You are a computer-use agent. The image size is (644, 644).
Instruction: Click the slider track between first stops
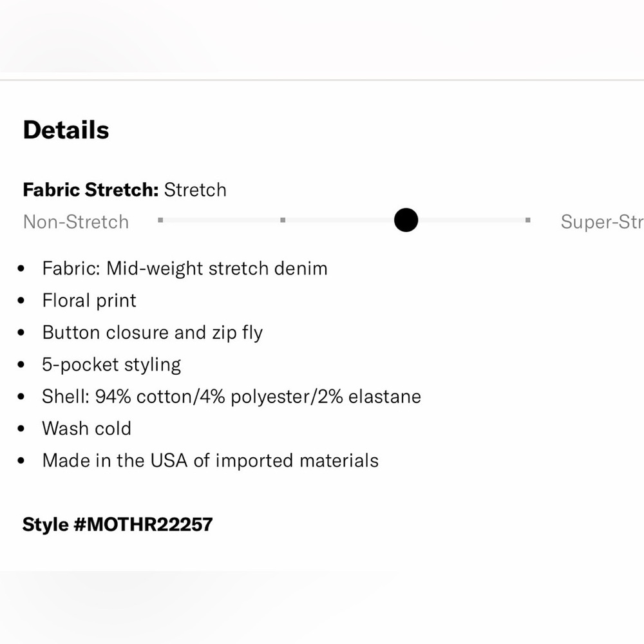tap(222, 220)
